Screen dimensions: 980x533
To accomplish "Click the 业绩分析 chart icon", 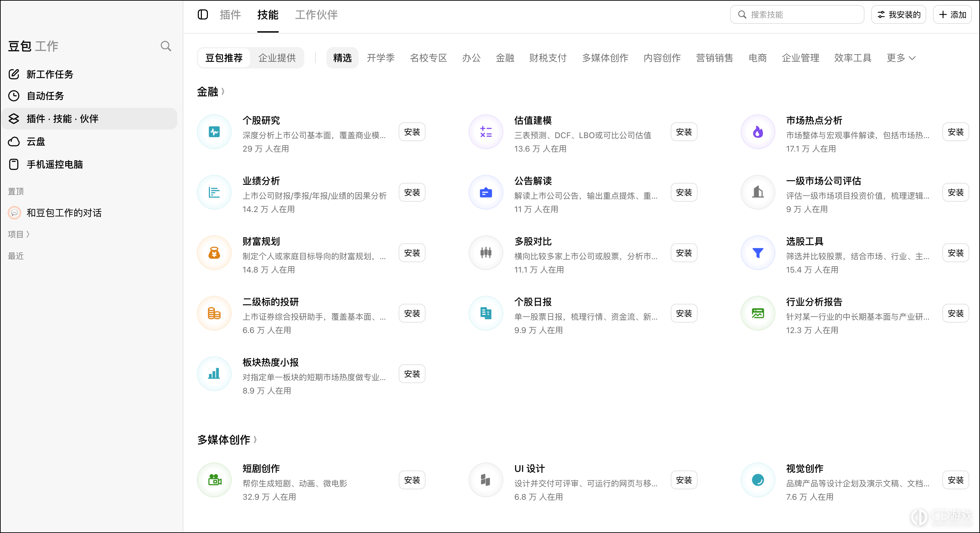I will 214,192.
